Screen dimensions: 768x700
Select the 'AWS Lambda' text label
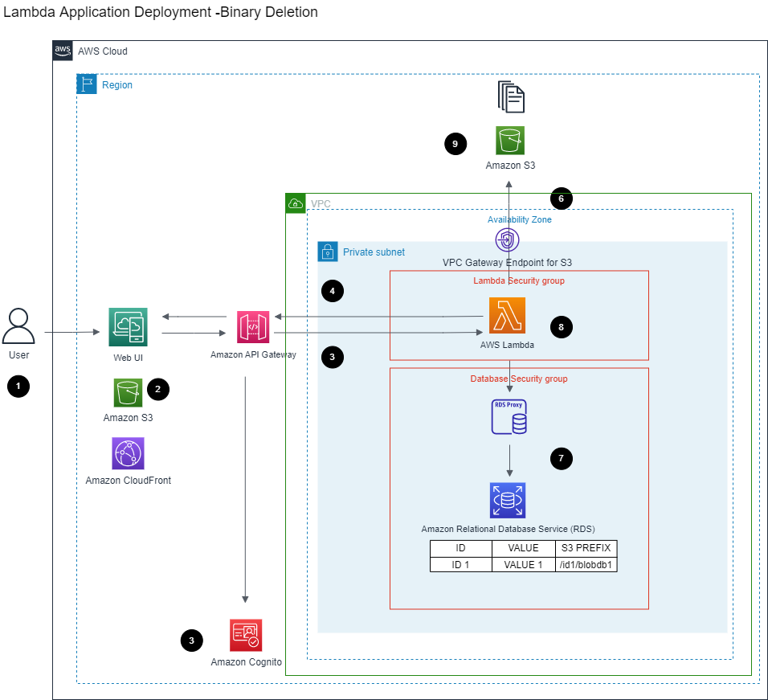tap(507, 345)
